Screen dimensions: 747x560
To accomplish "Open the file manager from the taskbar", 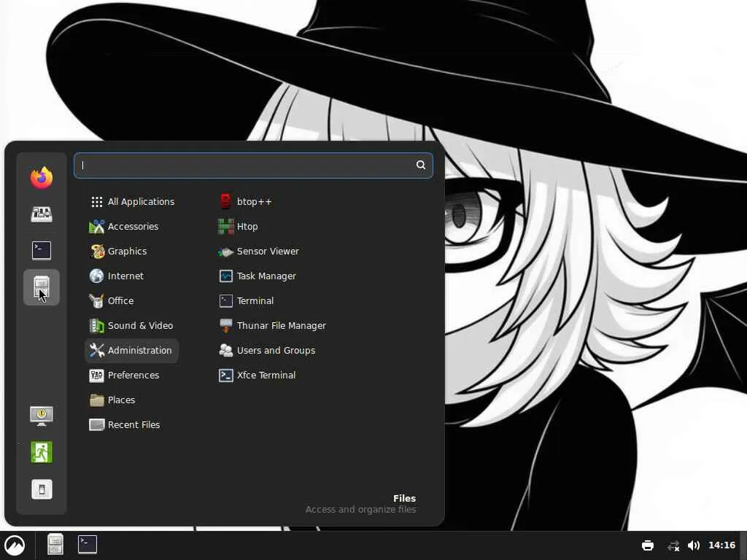I will [55, 544].
